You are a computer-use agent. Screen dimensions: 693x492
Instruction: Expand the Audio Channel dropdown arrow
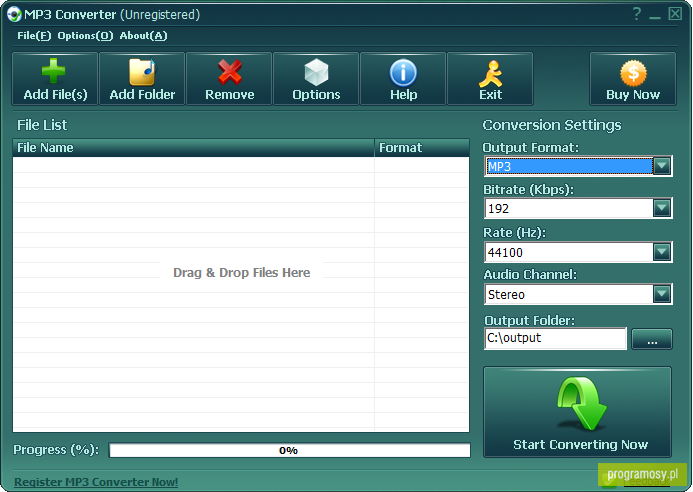pos(662,294)
